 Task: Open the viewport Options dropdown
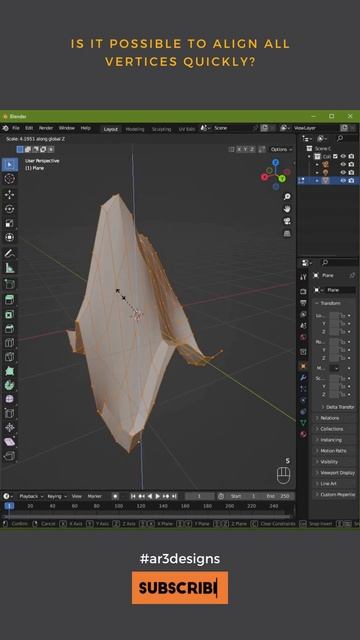click(x=282, y=149)
